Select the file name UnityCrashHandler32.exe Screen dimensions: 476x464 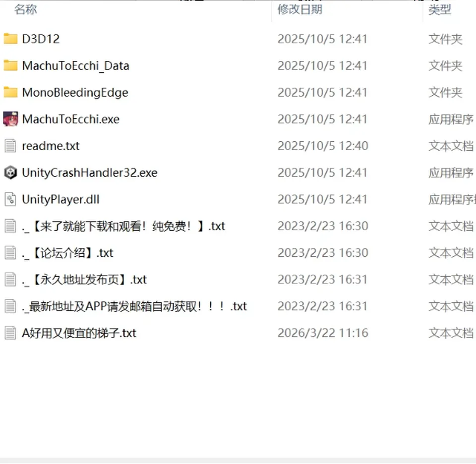90,173
